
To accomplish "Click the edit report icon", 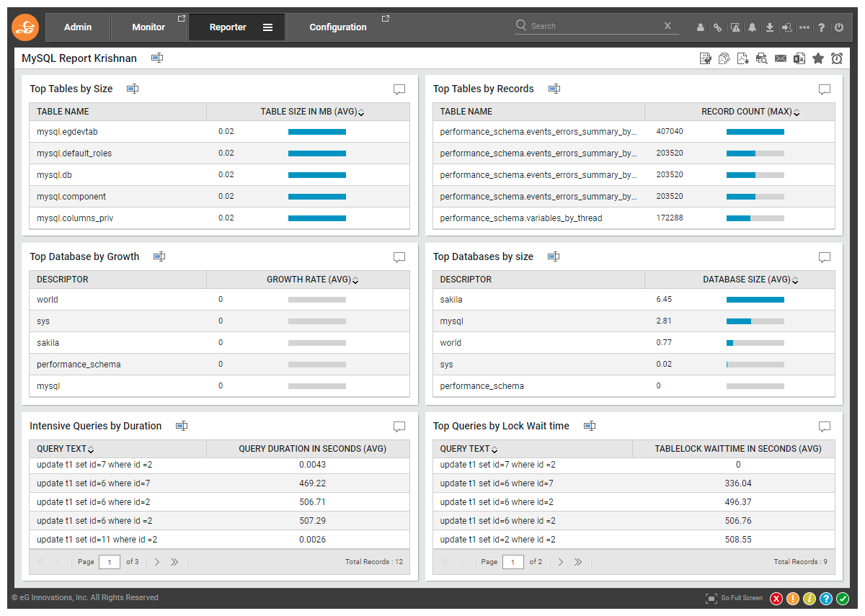I will point(706,58).
